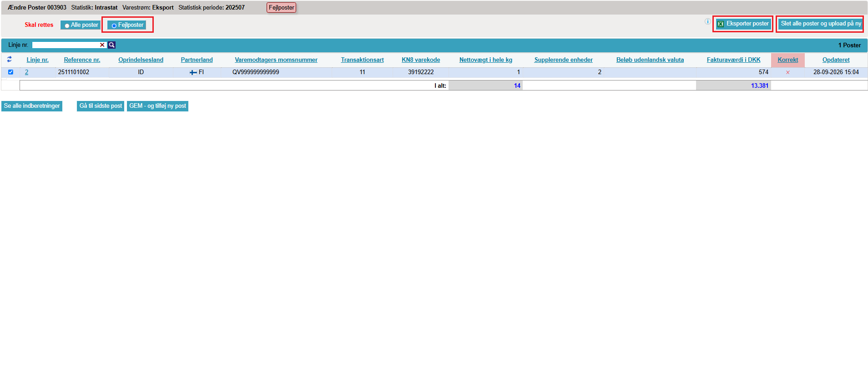Image resolution: width=868 pixels, height=392 pixels.
Task: Sort by the Reference nr. column header
Action: (82, 60)
